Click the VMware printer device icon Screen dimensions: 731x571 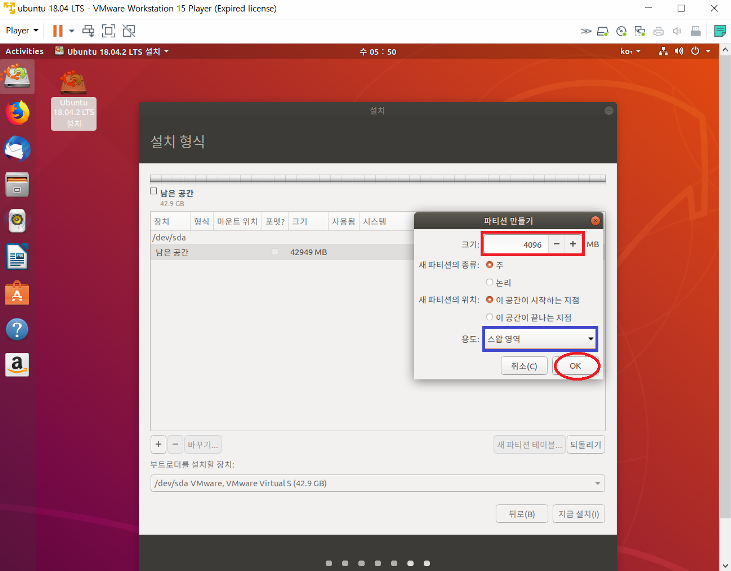tap(659, 31)
